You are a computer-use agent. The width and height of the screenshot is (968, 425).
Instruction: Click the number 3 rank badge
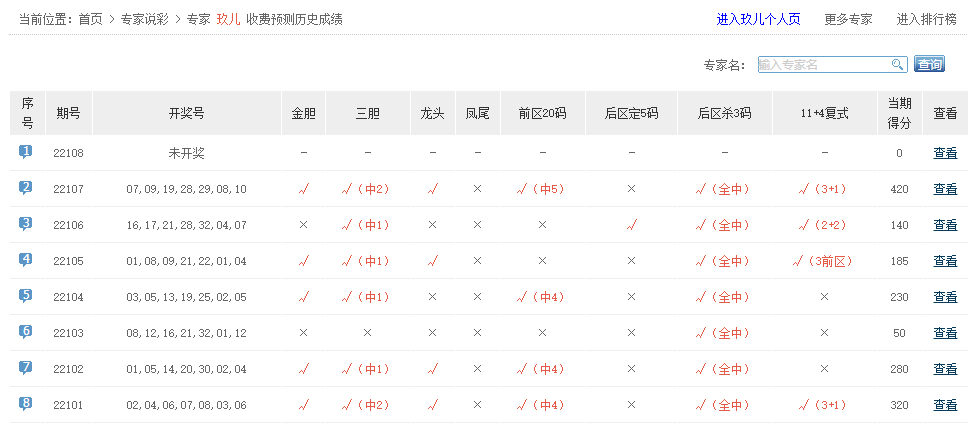pos(26,224)
